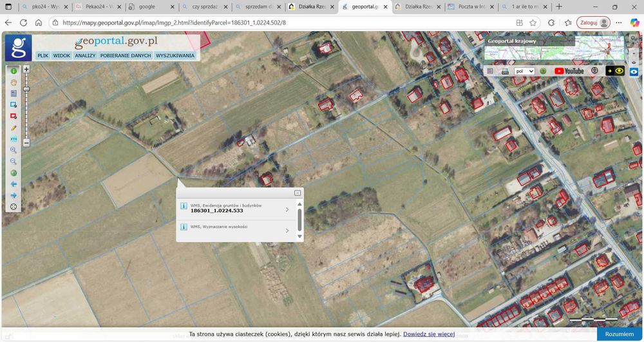This screenshot has width=644, height=342.
Task: Close the parcel info popup
Action: click(x=298, y=193)
